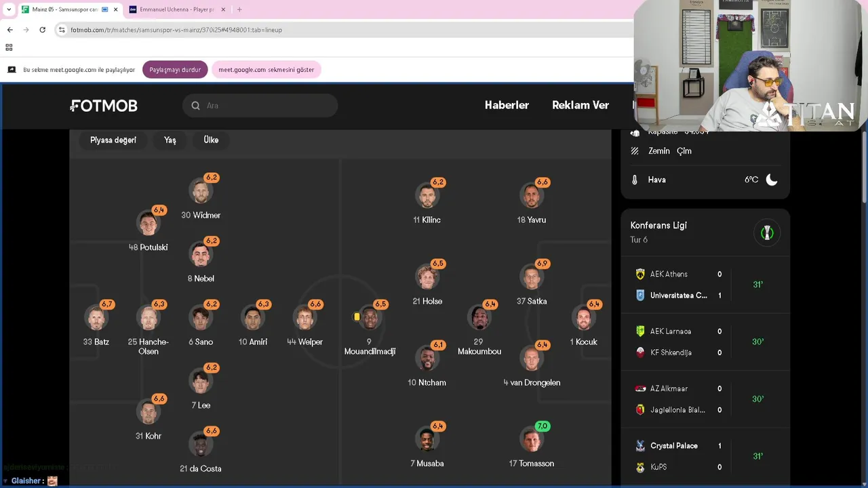
Task: Click meet.google.com sekmesini göster button
Action: click(266, 70)
